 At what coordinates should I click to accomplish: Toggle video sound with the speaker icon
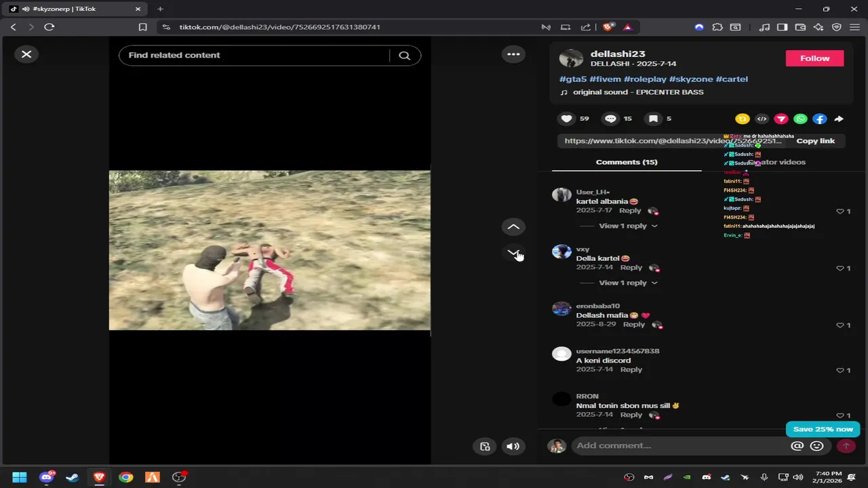coord(513,446)
